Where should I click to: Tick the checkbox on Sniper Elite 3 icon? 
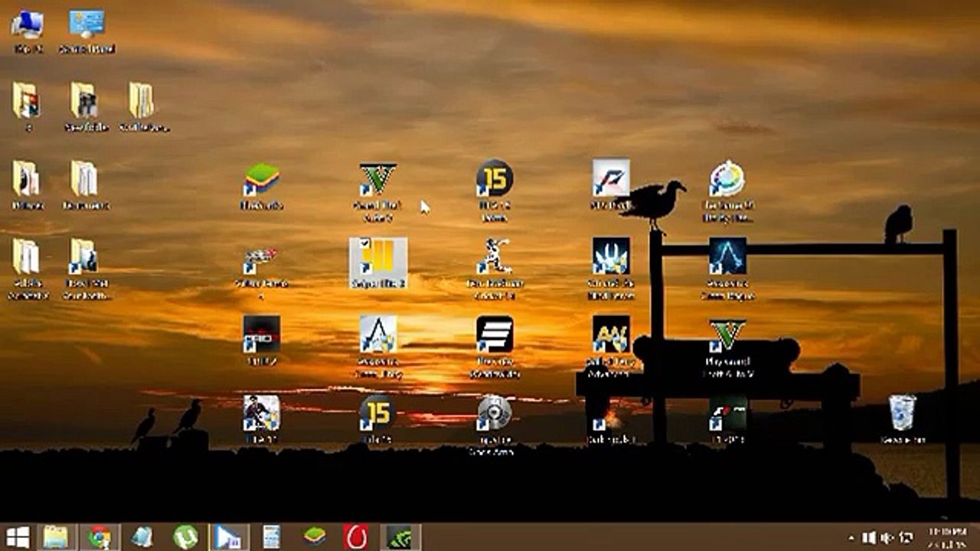pos(364,244)
